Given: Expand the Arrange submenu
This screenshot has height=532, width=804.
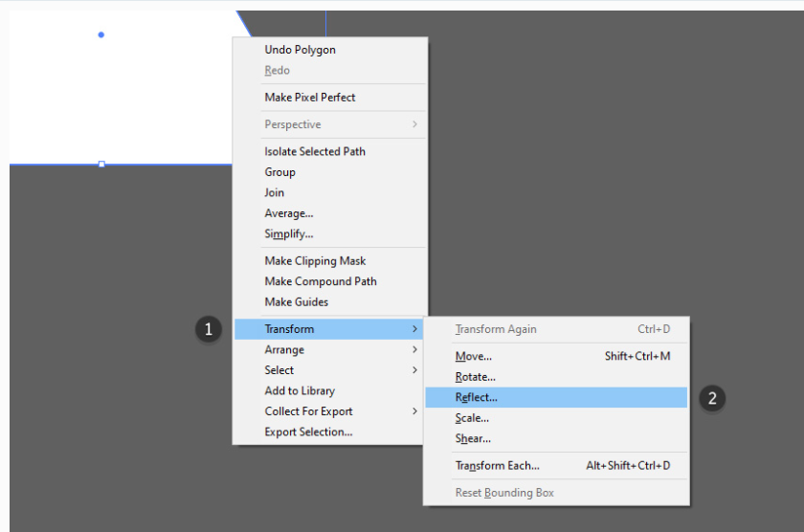Looking at the screenshot, I should pos(329,350).
